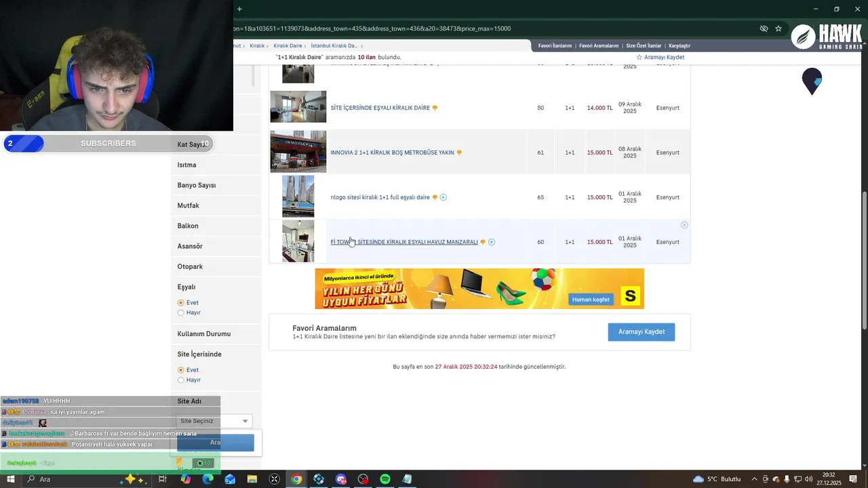The height and width of the screenshot is (488, 868).
Task: Open Size Özel İlanlar menu item
Action: click(644, 46)
